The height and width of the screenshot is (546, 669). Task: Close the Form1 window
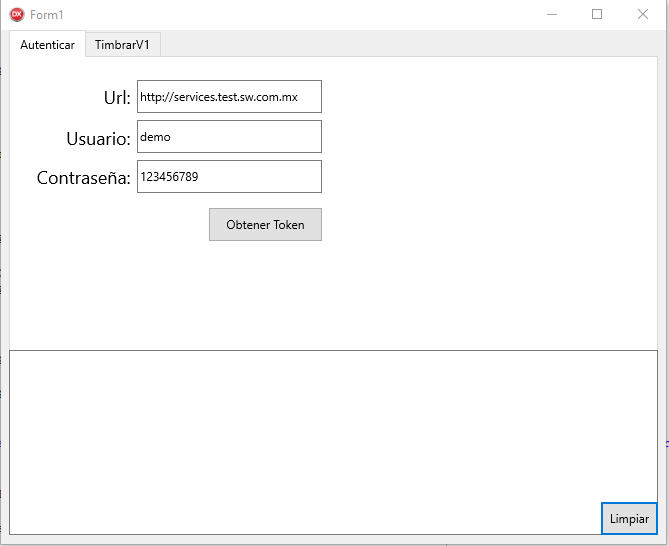643,15
